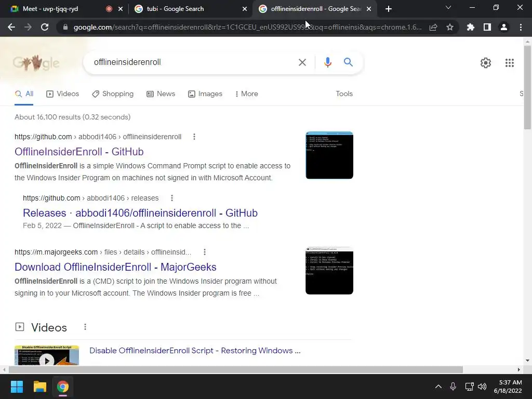Open the Extensions puzzle icon
The image size is (532, 399).
471,27
